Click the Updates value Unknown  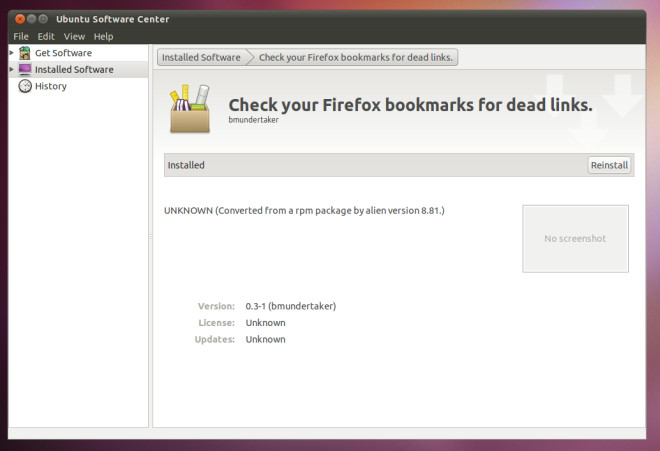[x=265, y=339]
